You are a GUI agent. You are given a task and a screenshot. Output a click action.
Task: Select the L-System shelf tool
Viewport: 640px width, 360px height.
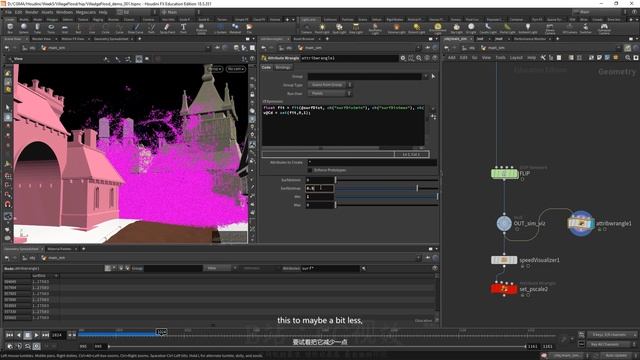(220, 28)
